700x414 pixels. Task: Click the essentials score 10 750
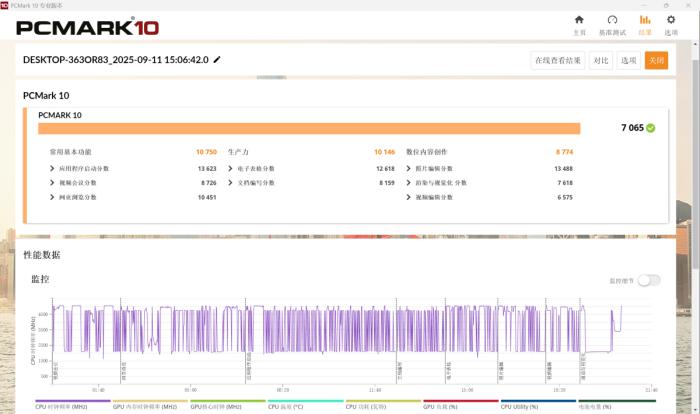click(206, 152)
